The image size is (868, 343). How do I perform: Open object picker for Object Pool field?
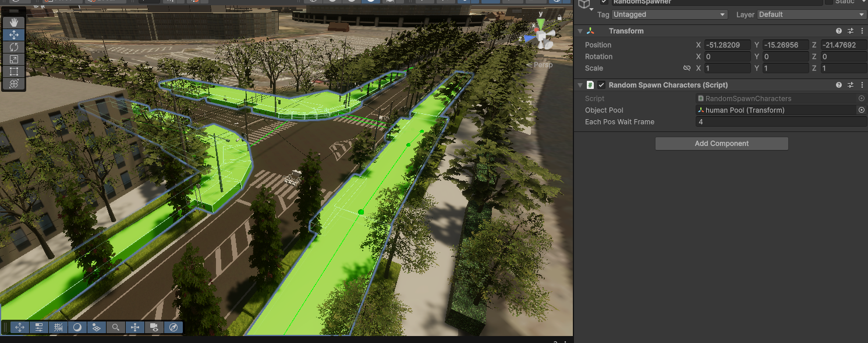[x=862, y=110]
